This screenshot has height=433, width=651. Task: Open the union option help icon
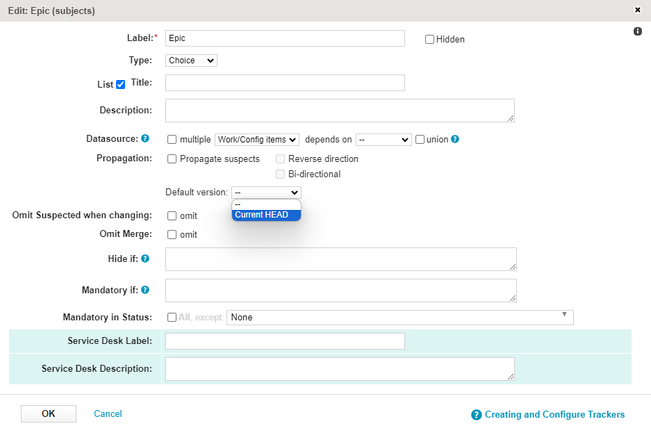tap(455, 139)
